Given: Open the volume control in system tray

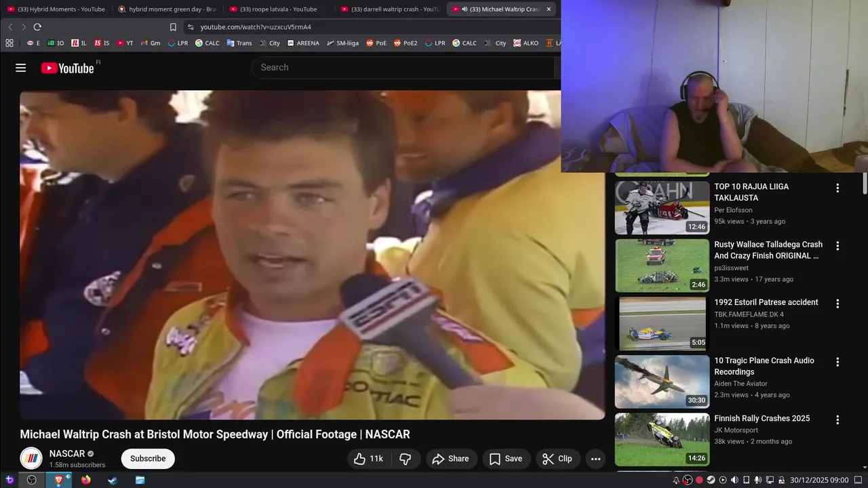Looking at the screenshot, I should click(x=734, y=480).
